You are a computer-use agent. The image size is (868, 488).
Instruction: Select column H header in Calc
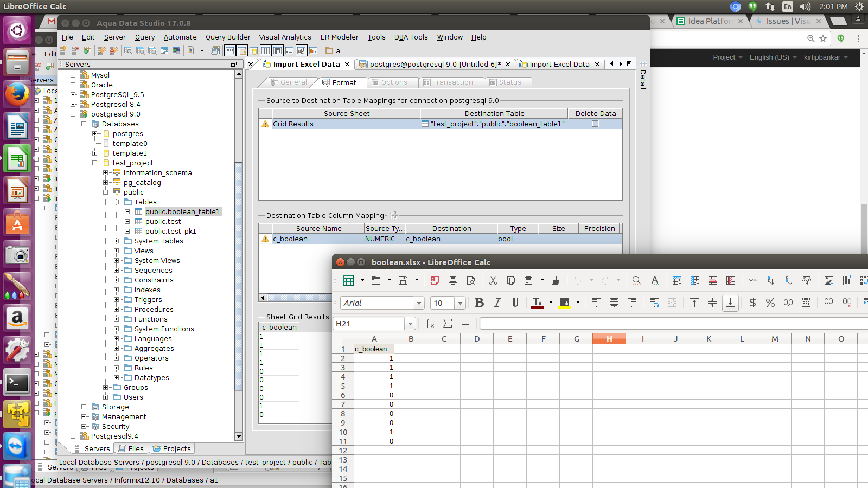click(x=609, y=339)
